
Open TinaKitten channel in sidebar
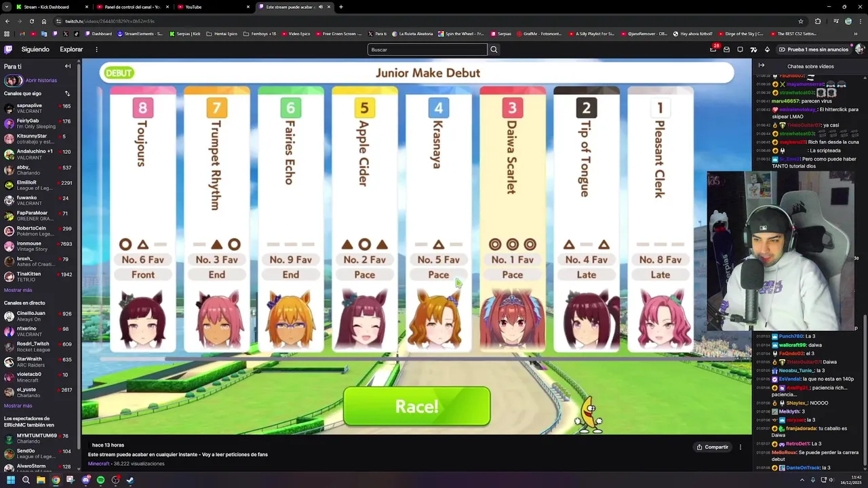(x=39, y=277)
